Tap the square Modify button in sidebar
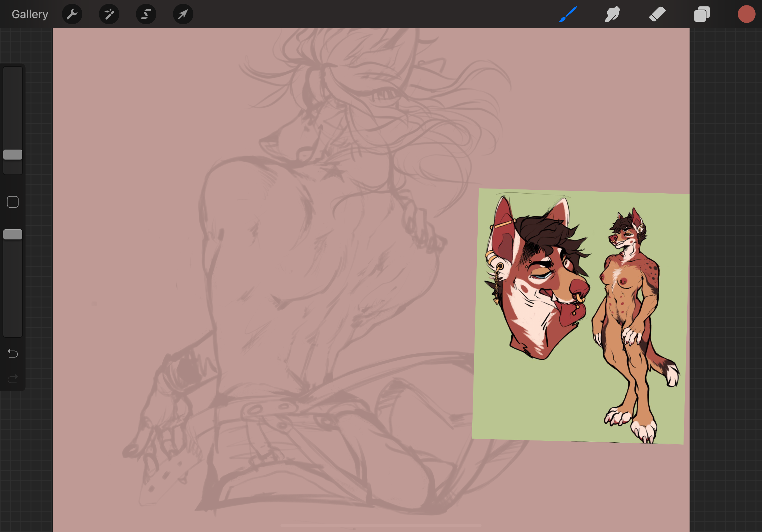The width and height of the screenshot is (762, 532). pos(13,202)
